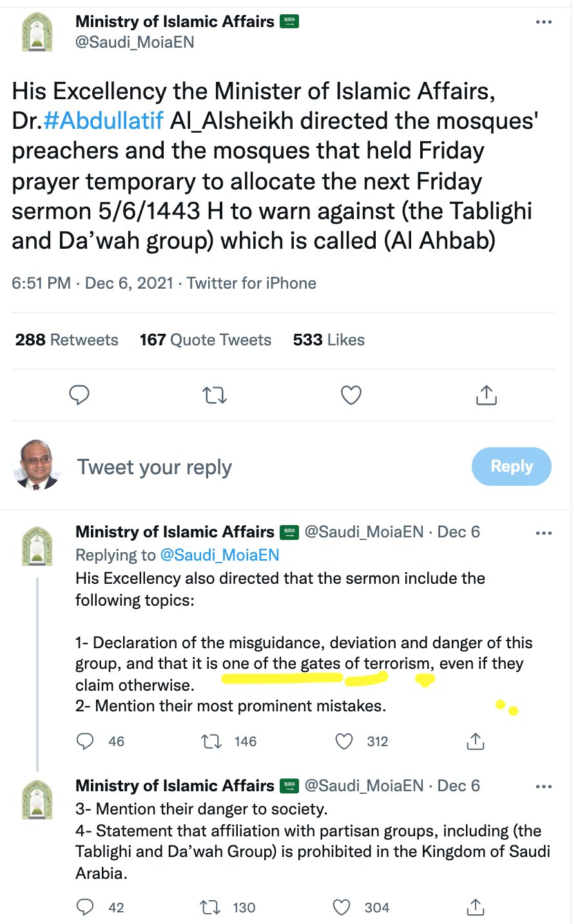This screenshot has width=580, height=924.
Task: Open more options for the main tweet
Action: [x=543, y=23]
